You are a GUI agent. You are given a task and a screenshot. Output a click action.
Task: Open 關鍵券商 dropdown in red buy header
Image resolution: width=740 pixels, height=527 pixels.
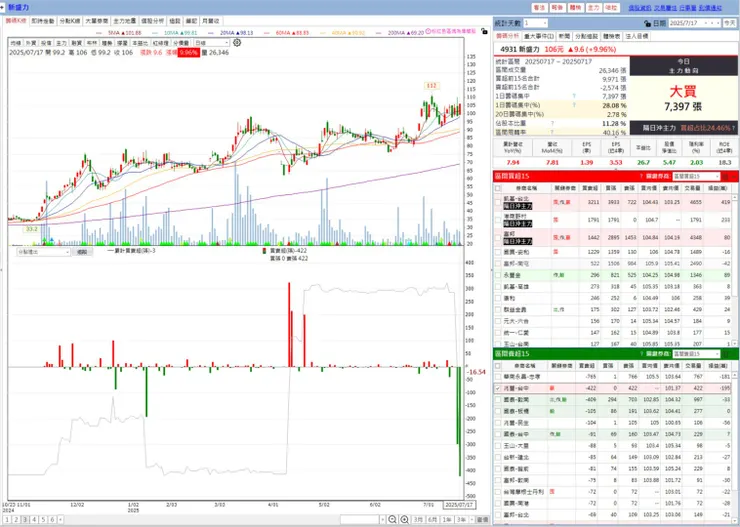[x=696, y=176]
